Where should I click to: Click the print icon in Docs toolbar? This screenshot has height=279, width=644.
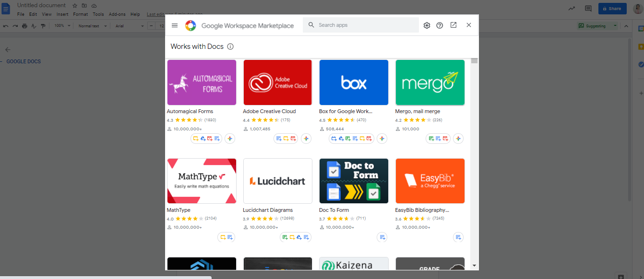[x=24, y=26]
